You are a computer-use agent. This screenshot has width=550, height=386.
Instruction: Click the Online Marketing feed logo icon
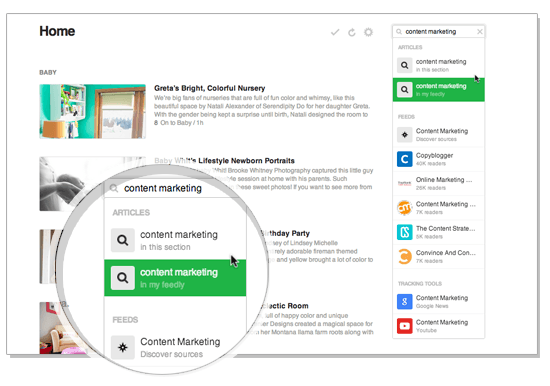click(404, 183)
